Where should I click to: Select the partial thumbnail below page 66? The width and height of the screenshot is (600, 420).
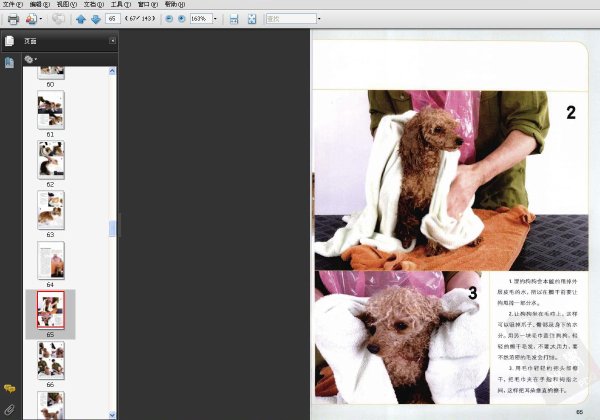pyautogui.click(x=51, y=405)
